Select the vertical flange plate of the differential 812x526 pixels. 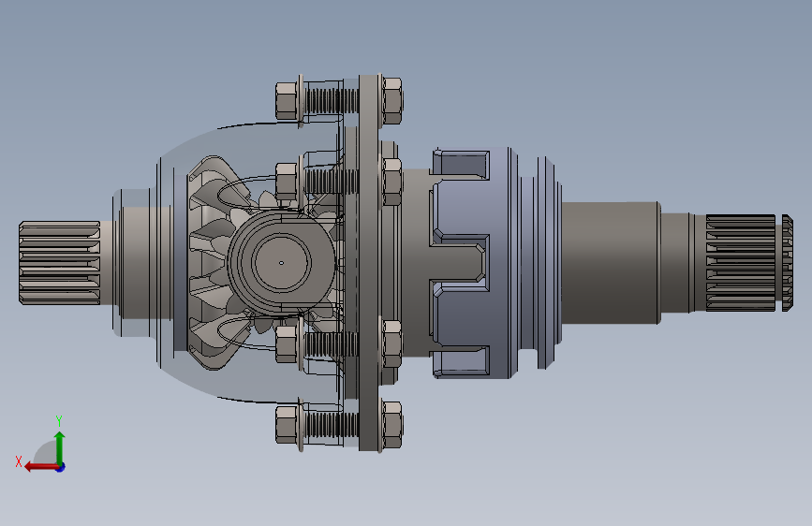click(369, 262)
